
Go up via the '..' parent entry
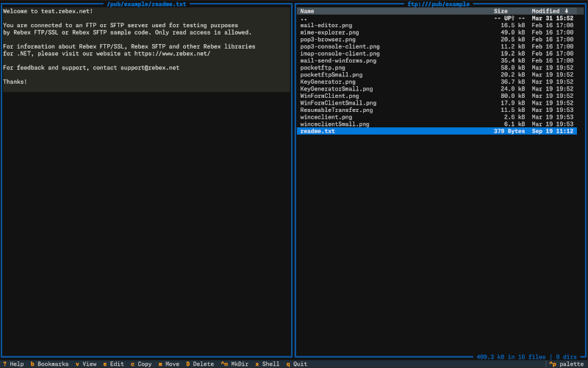click(437, 18)
